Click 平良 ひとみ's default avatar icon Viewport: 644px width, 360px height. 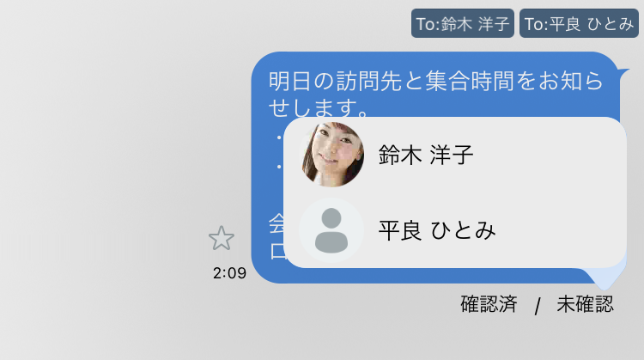click(331, 230)
